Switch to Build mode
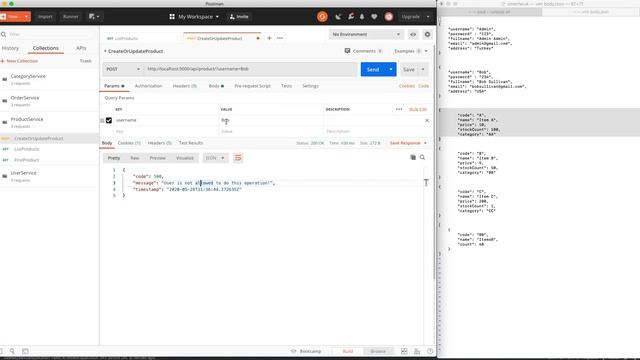640x360 pixels. point(348,351)
